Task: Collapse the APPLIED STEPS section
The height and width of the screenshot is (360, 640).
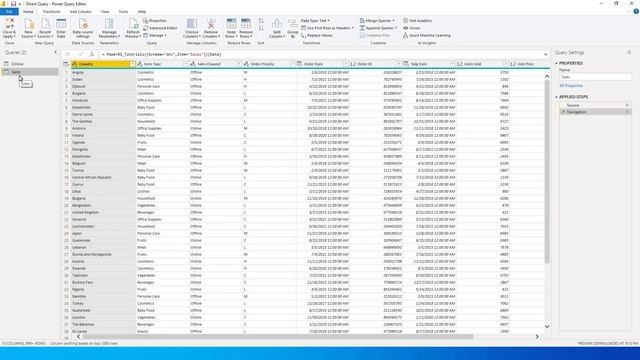Action: click(x=556, y=97)
